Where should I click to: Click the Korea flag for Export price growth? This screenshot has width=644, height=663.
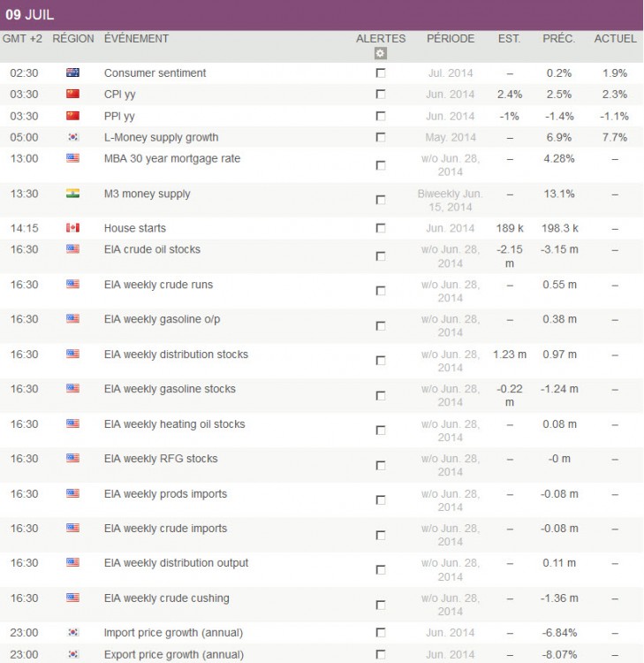pyautogui.click(x=72, y=654)
